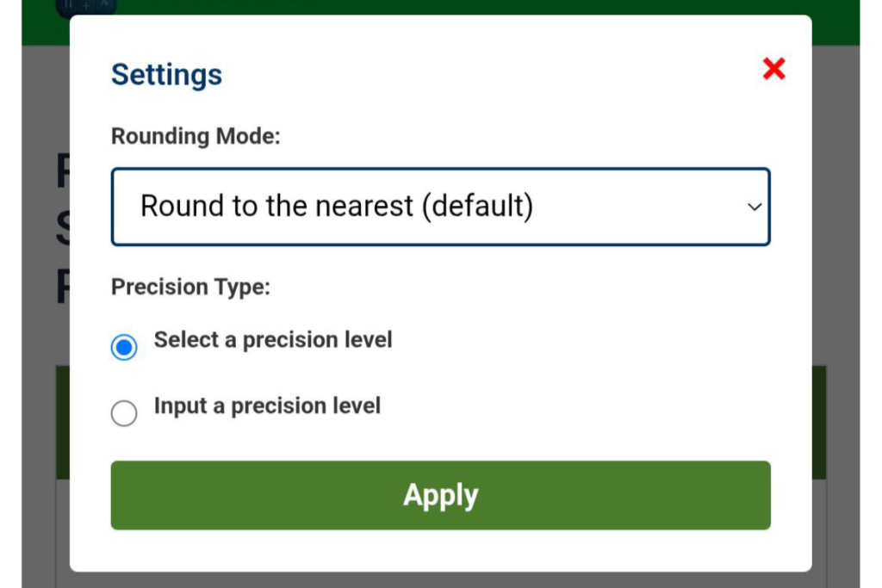
Task: Click the chevron on the rounding selector
Action: click(x=755, y=206)
